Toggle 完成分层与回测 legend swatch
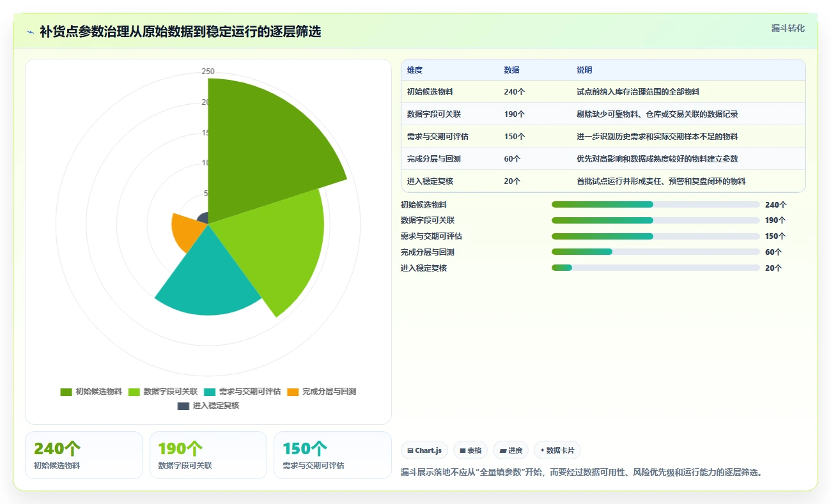This screenshot has width=831, height=504. 293,392
